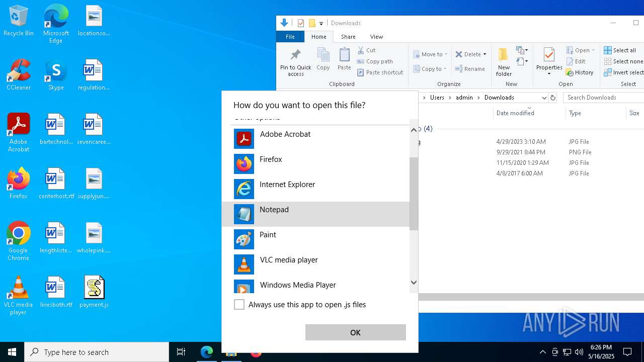This screenshot has width=644, height=362.
Task: Click Copy path in the ribbon
Action: pos(375,61)
